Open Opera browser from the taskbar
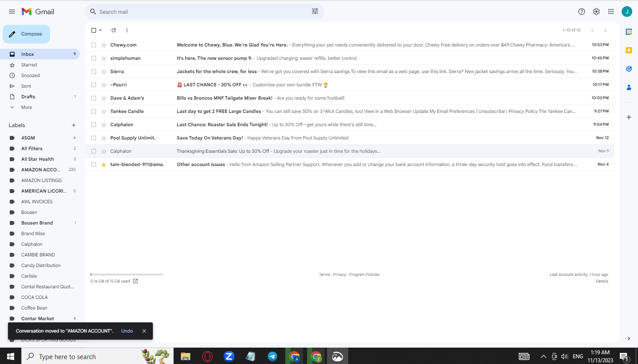Screen dimensions: 638x364 [x=207, y=356]
